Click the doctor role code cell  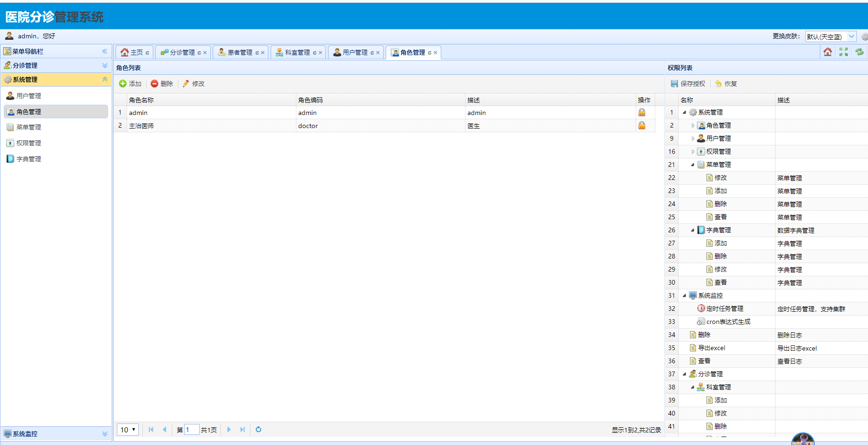[x=380, y=126]
